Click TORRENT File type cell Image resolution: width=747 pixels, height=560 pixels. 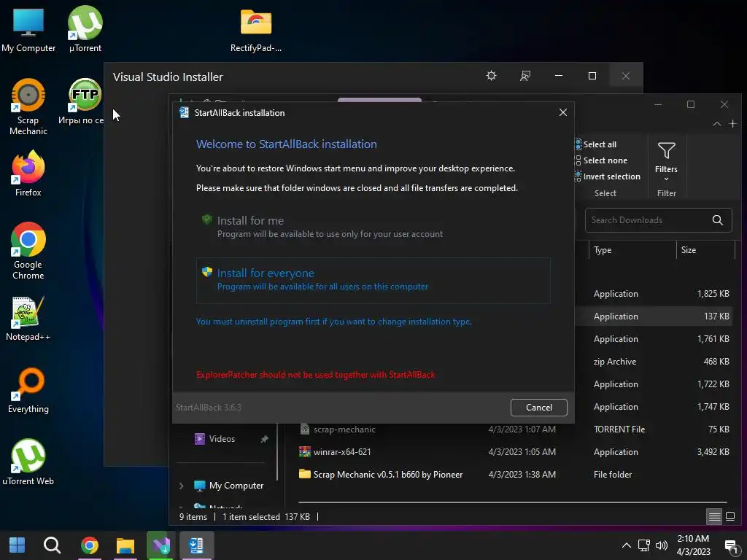point(619,429)
